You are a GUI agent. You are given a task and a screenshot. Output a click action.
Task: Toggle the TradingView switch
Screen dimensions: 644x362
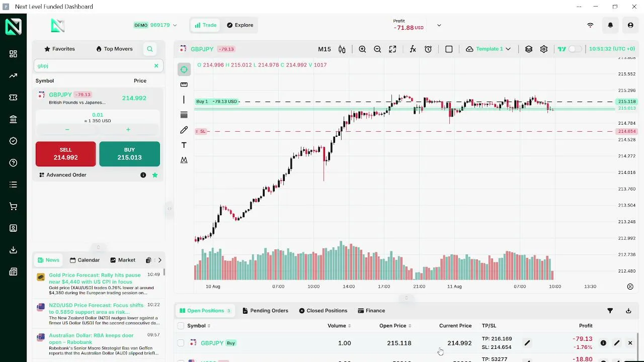pos(575,49)
